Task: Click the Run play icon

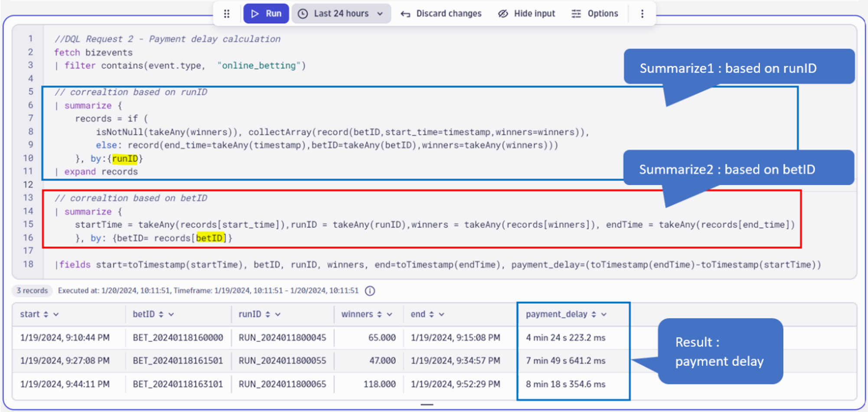Action: [256, 13]
